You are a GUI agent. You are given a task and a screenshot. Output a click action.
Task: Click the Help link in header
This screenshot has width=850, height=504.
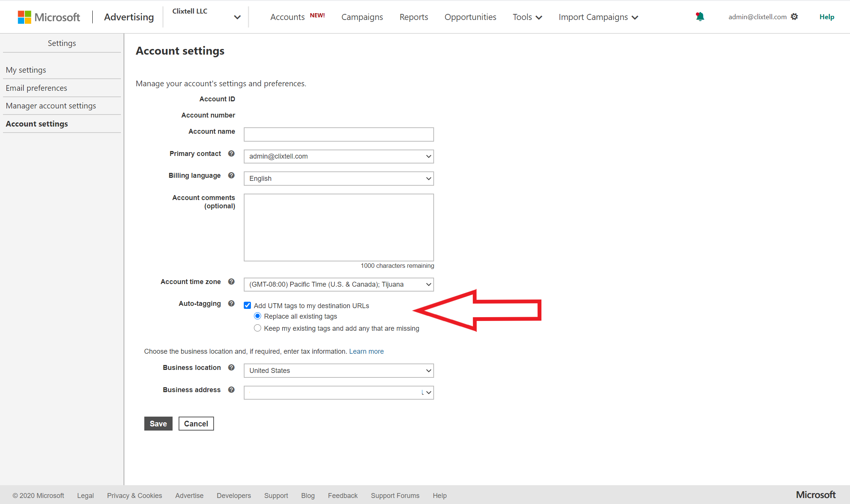[827, 17]
